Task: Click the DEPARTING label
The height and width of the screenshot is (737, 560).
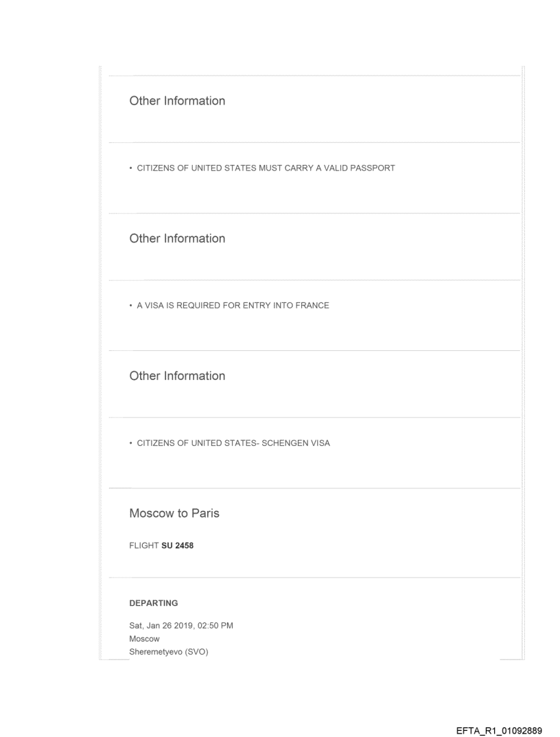Action: tap(154, 603)
